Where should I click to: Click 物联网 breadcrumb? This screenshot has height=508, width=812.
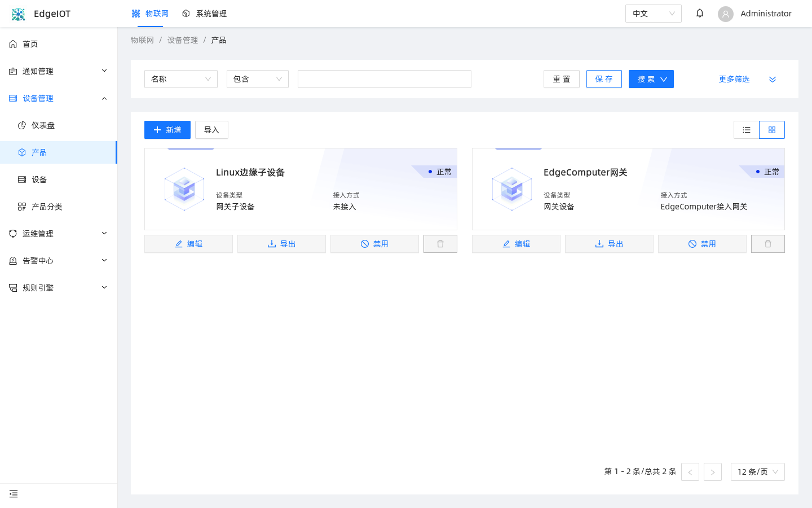tap(142, 40)
